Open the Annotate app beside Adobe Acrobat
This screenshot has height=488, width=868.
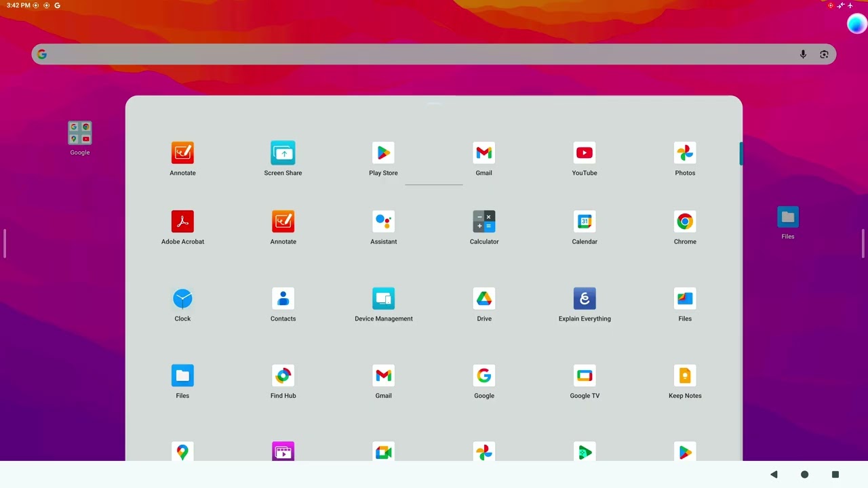283,222
